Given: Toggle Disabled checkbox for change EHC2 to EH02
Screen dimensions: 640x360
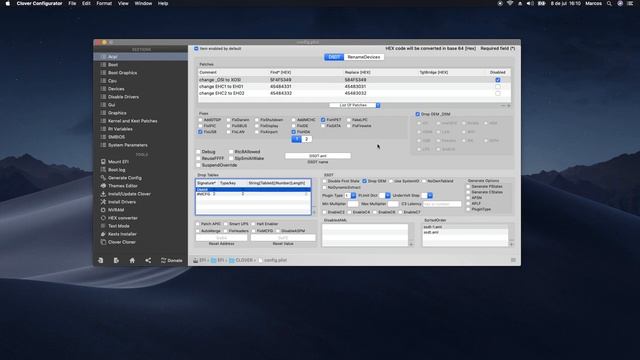Looking at the screenshot, I should (498, 93).
